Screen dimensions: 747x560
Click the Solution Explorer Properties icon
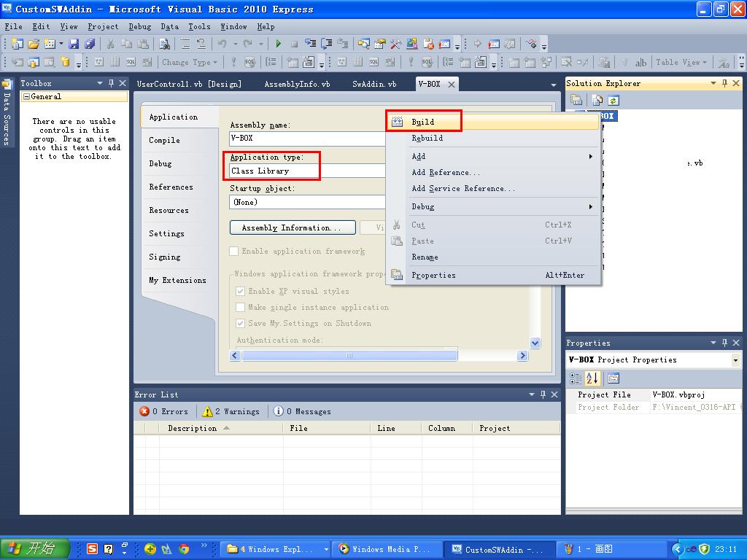coord(576,100)
